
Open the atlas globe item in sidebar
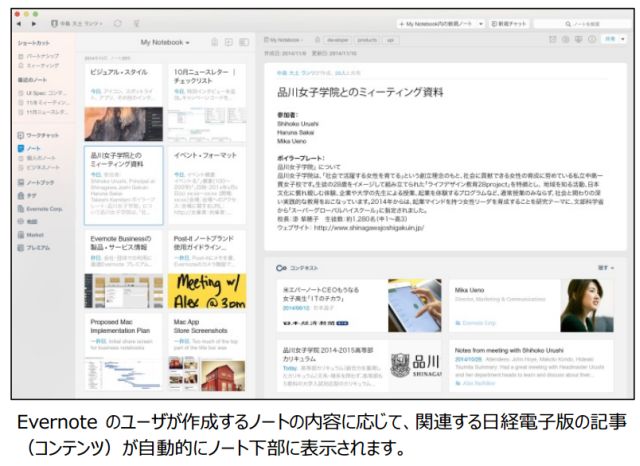tap(27, 222)
